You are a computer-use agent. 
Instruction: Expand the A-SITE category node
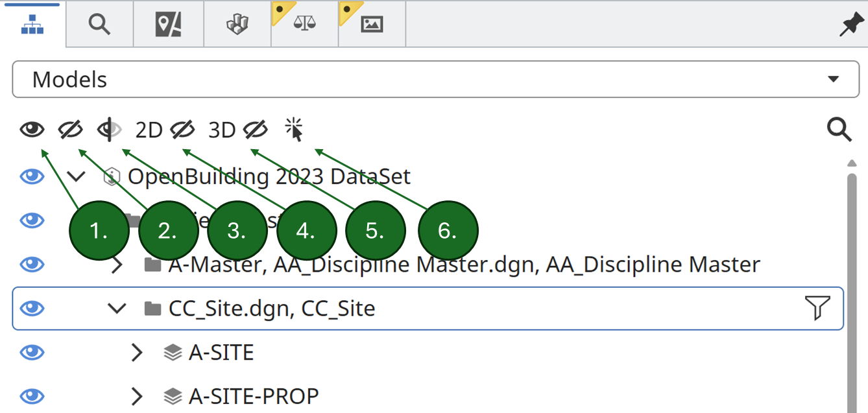coord(137,353)
